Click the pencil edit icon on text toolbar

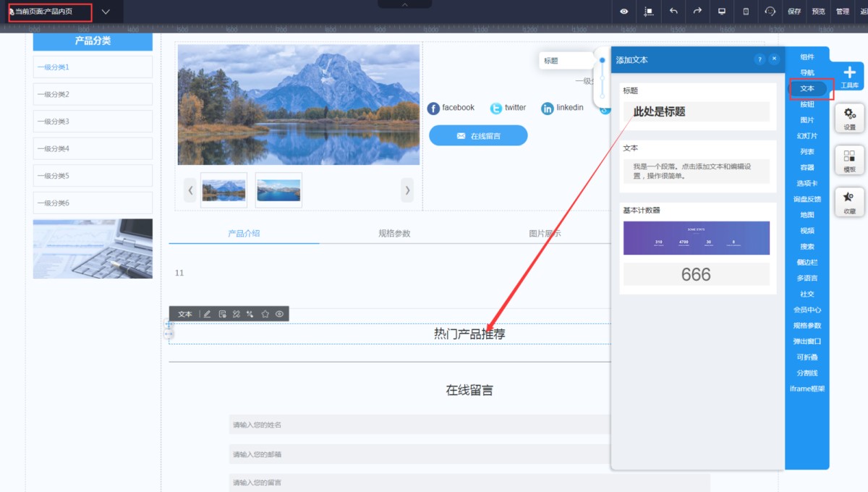coord(208,314)
